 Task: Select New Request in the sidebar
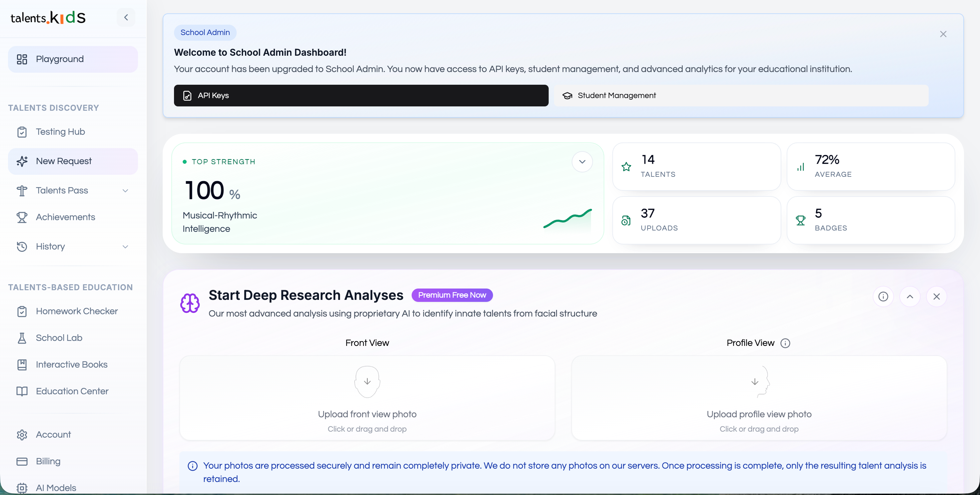coord(73,161)
